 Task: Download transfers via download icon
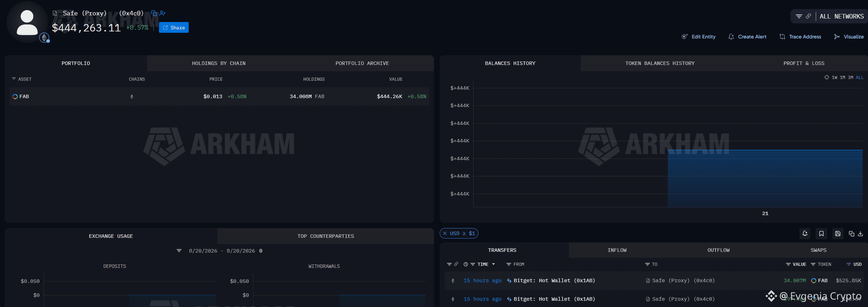(x=860, y=234)
